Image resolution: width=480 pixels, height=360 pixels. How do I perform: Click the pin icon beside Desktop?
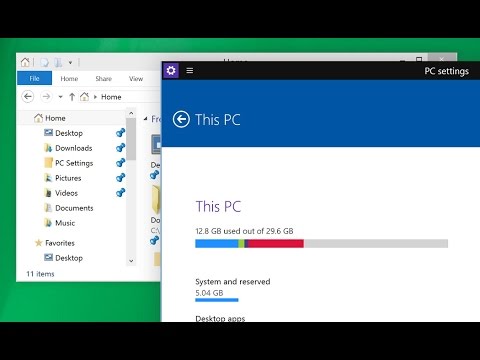click(120, 133)
